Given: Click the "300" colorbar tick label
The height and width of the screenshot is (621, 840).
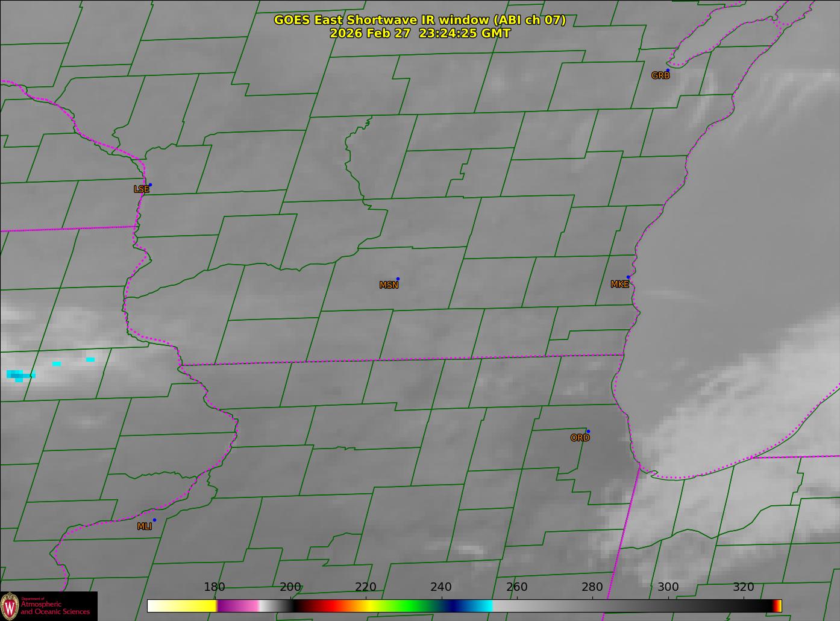Looking at the screenshot, I should coord(668,587).
